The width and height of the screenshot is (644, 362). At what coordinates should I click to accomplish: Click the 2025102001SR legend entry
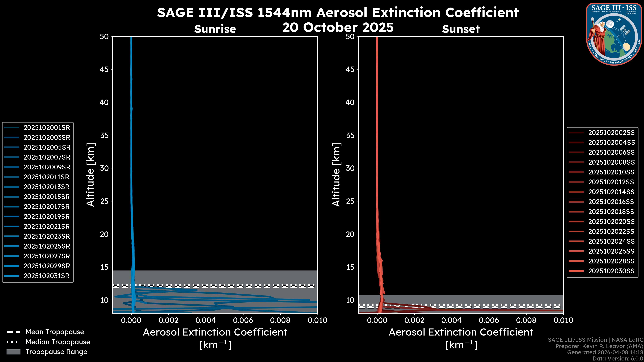point(47,128)
